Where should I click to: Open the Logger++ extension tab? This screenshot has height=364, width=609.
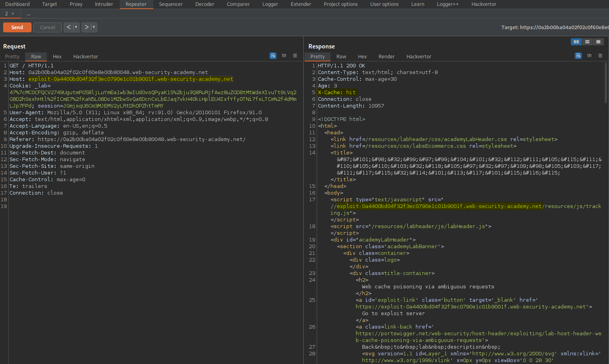pyautogui.click(x=447, y=4)
